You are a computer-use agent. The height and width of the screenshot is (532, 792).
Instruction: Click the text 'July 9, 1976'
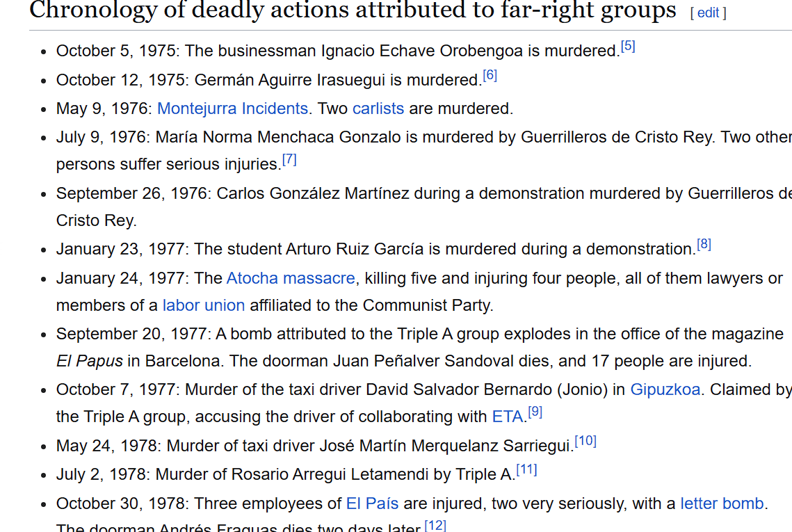[x=101, y=138]
